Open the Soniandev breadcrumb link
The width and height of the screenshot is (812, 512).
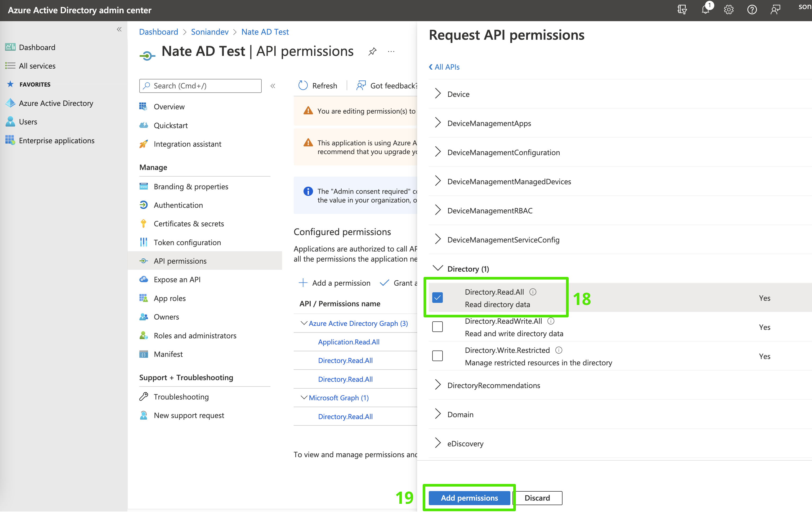(209, 32)
